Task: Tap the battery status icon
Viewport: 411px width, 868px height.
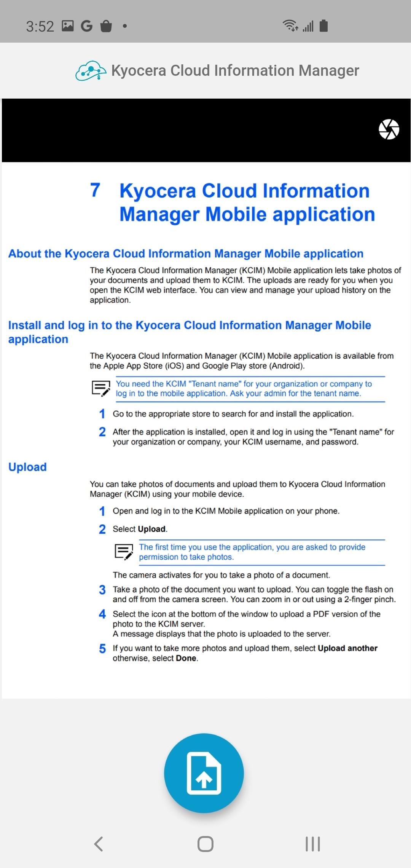Action: [x=324, y=26]
